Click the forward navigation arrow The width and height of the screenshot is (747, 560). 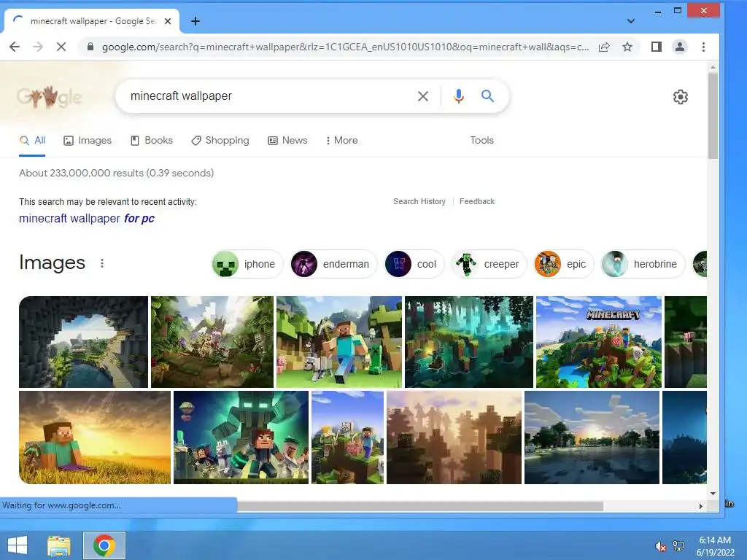(x=38, y=47)
